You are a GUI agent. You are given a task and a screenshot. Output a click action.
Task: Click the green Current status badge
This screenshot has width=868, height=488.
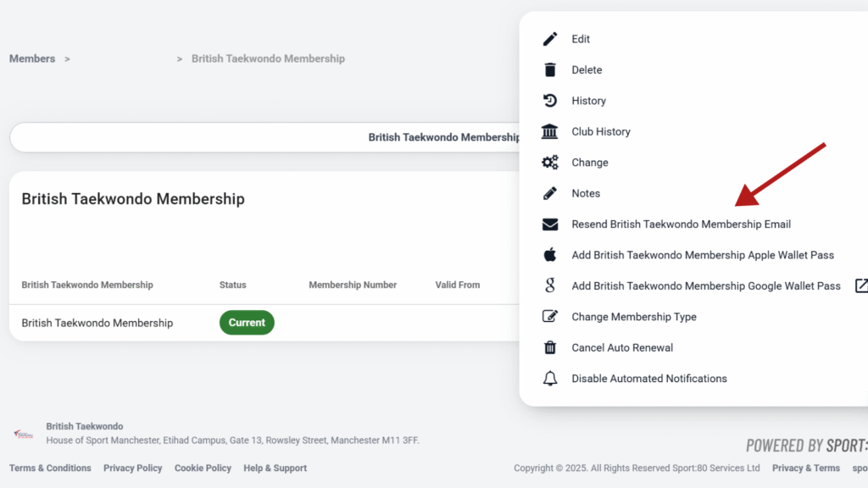click(x=247, y=323)
